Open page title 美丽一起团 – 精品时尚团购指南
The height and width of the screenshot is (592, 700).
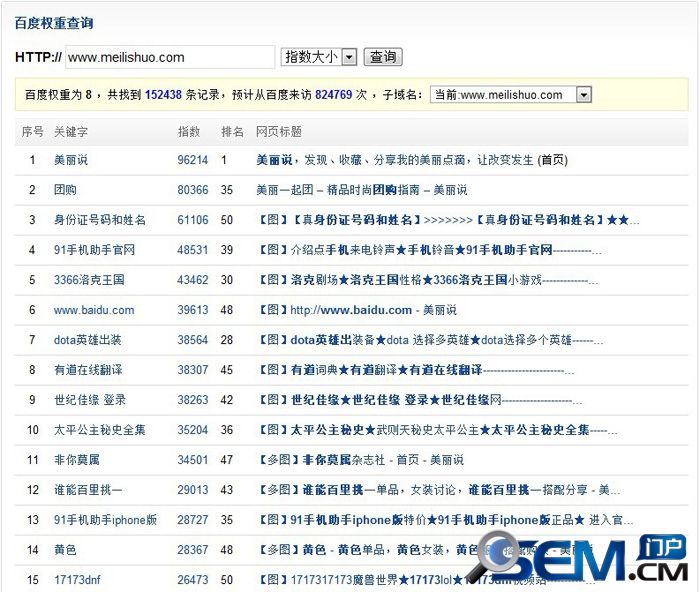(362, 190)
